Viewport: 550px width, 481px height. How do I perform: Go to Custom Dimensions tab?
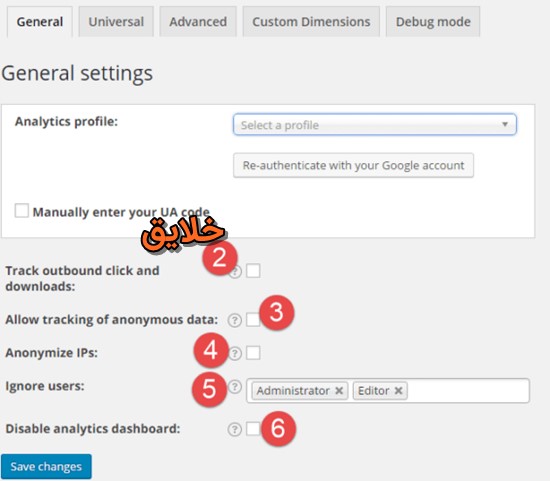click(311, 21)
